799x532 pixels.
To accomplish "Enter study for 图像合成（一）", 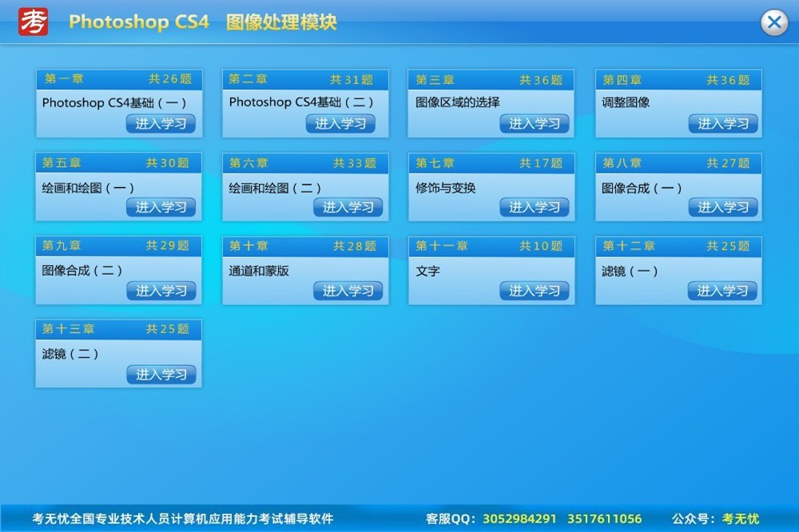I will [x=723, y=208].
